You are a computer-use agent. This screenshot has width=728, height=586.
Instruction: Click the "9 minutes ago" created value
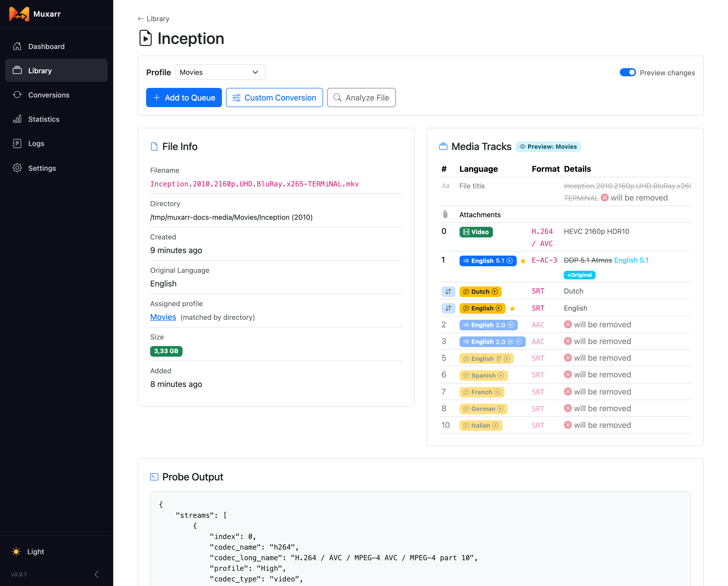click(176, 251)
